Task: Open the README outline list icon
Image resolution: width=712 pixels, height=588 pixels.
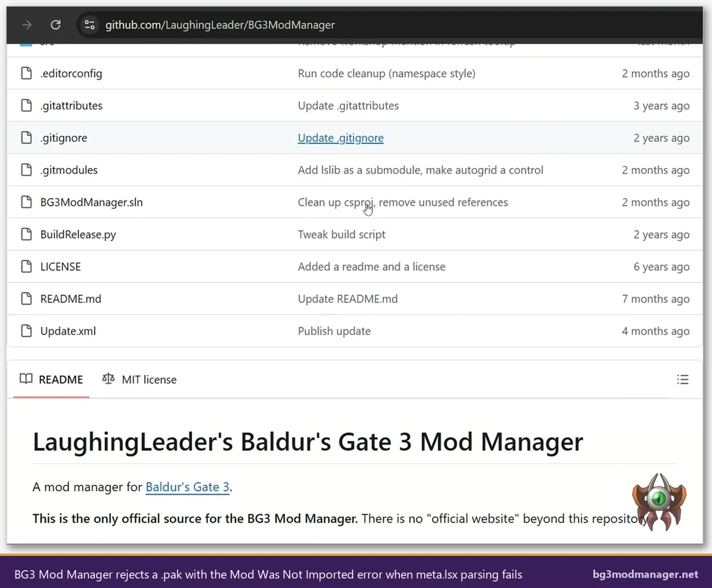Action: 683,379
